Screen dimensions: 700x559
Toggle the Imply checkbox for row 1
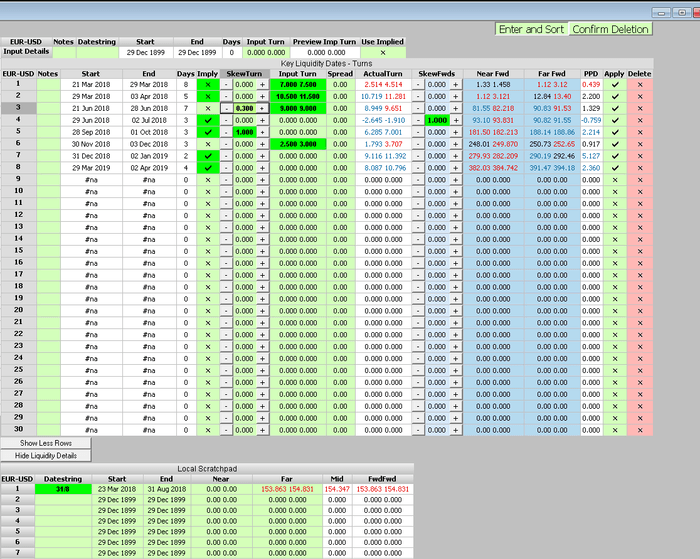coord(209,84)
